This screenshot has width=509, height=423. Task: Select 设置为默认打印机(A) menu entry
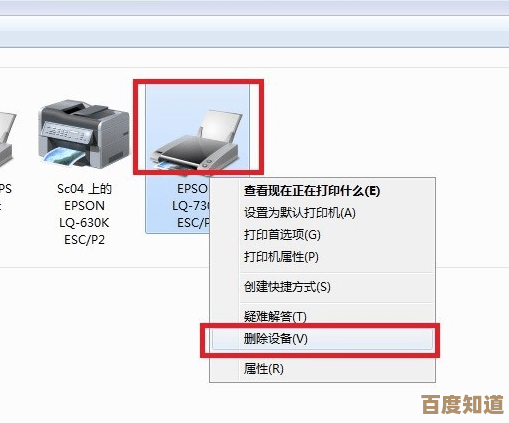(300, 212)
